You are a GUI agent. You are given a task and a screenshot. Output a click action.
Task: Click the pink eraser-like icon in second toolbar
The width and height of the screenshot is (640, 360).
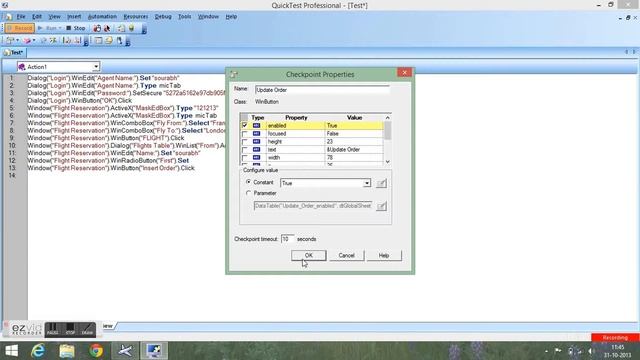coord(27,40)
